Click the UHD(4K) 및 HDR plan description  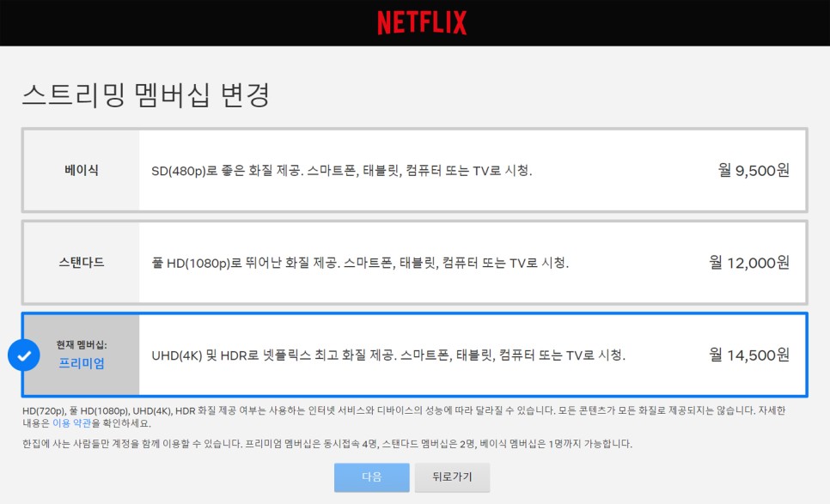(388, 355)
